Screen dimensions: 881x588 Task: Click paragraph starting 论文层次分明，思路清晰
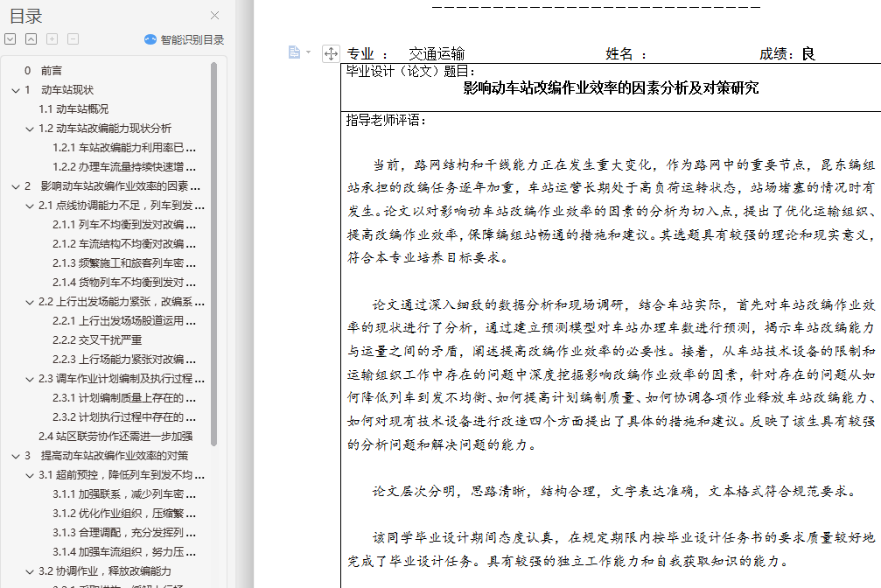613,491
